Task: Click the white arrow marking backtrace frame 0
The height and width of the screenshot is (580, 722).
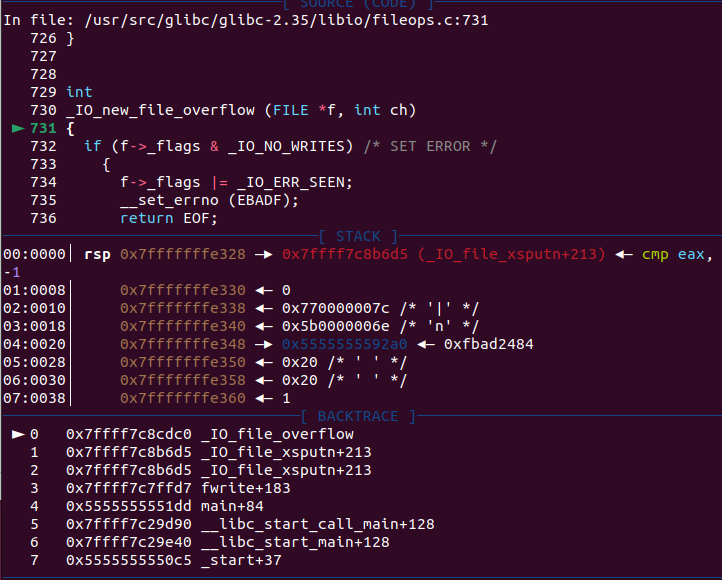Action: point(17,434)
